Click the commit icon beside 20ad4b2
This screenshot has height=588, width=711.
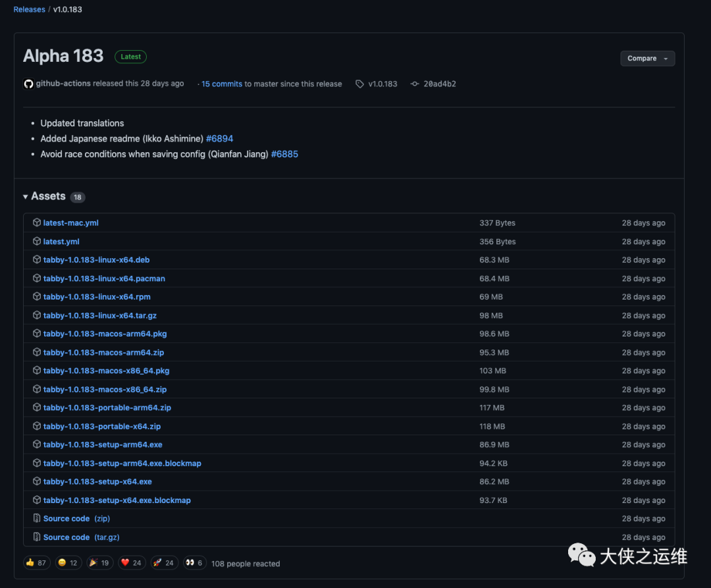(415, 84)
